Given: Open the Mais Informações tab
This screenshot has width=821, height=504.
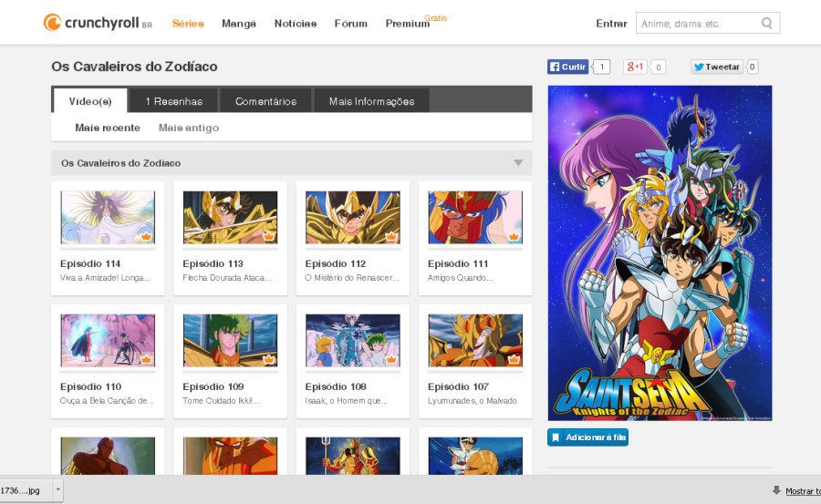Looking at the screenshot, I should 371,101.
